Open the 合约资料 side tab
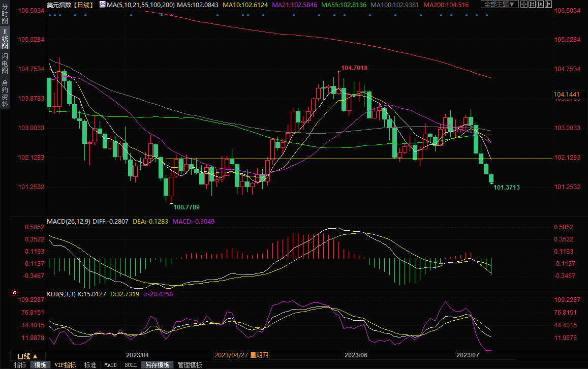 5,94
